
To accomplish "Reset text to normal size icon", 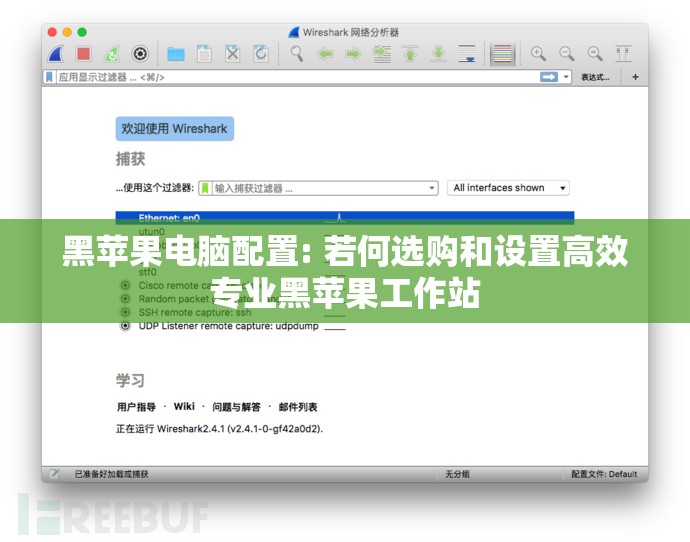I will click(595, 54).
